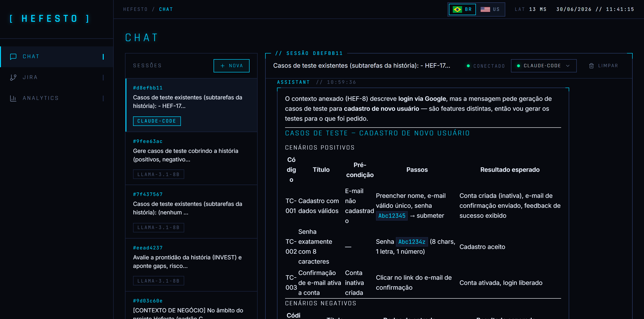
Task: Click the CENÁRIOS POSITIVOS heading
Action: 320,148
